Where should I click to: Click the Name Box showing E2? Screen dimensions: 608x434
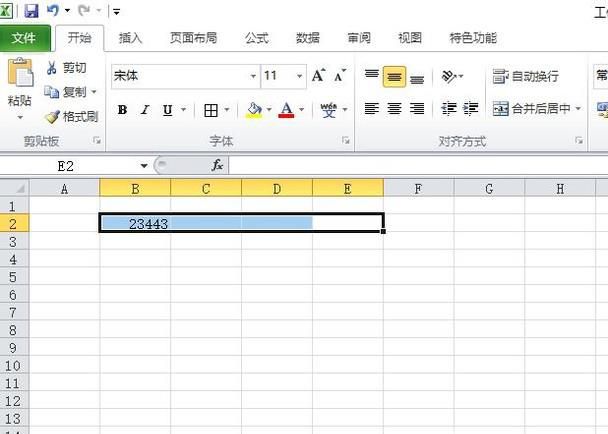69,166
